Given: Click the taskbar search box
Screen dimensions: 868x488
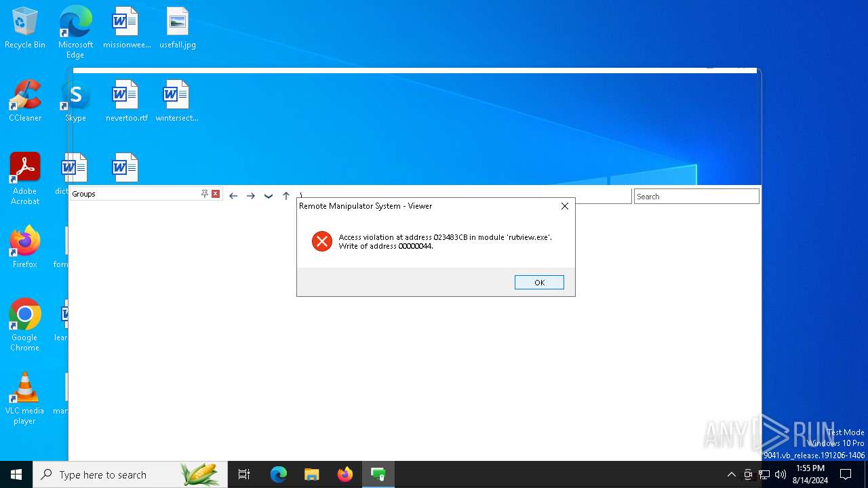Looking at the screenshot, I should [130, 474].
